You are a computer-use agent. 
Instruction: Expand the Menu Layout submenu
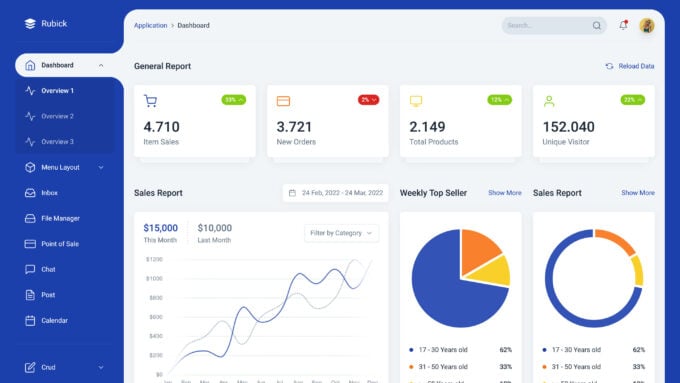click(x=101, y=167)
